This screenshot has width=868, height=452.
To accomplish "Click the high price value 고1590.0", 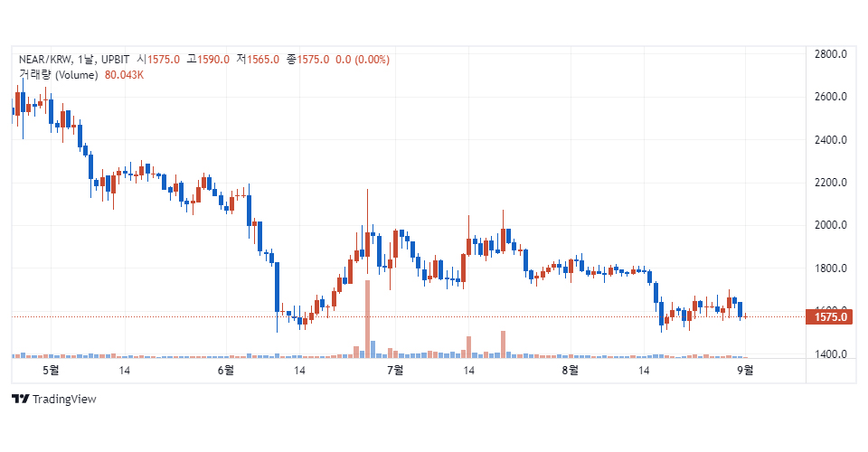I will [208, 60].
